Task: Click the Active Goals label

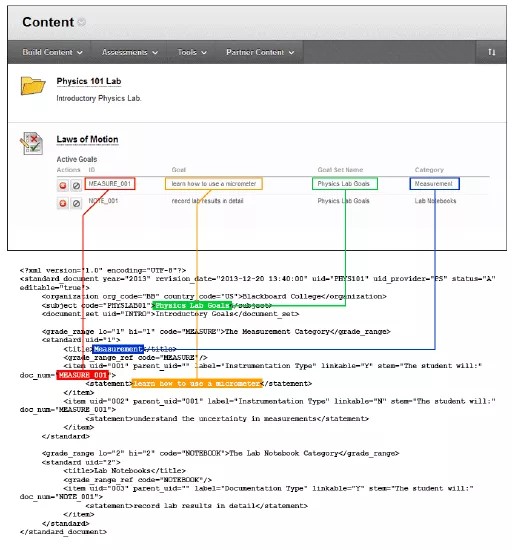Action: 77,159
